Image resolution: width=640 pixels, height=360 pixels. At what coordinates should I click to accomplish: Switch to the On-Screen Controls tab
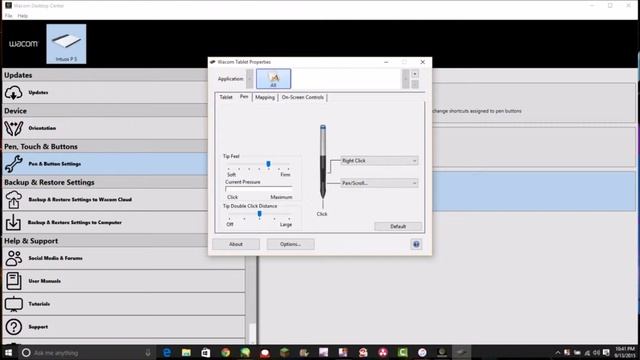pos(302,98)
